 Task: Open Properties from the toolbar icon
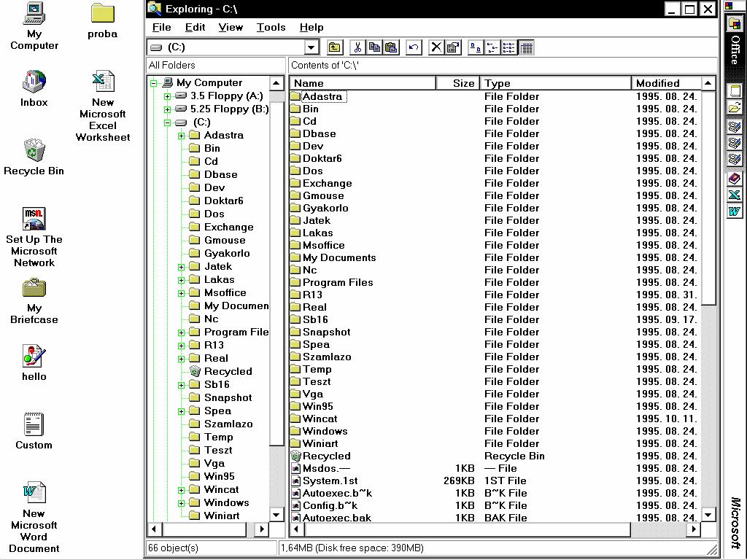(x=452, y=47)
